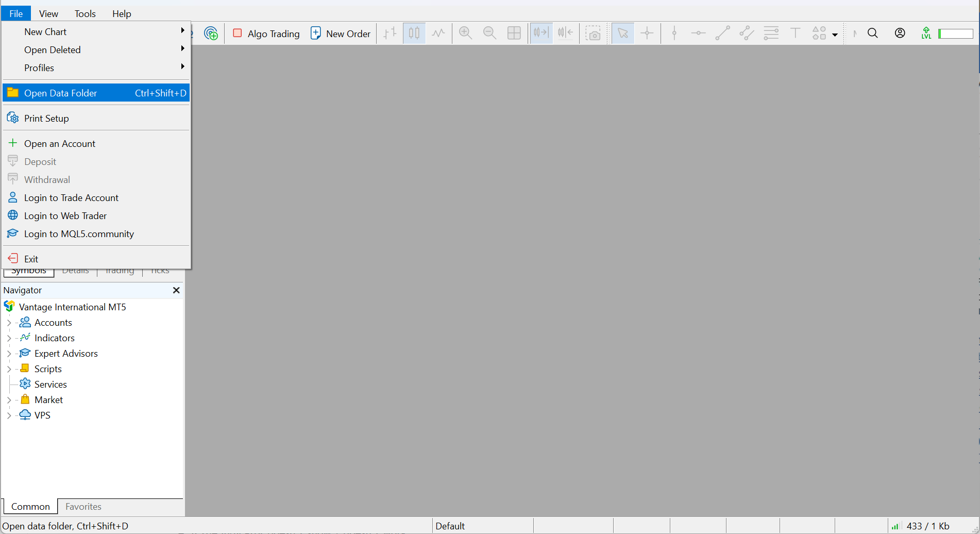Viewport: 980px width, 534px height.
Task: Select the Fibonacci retracement tool
Action: click(771, 34)
